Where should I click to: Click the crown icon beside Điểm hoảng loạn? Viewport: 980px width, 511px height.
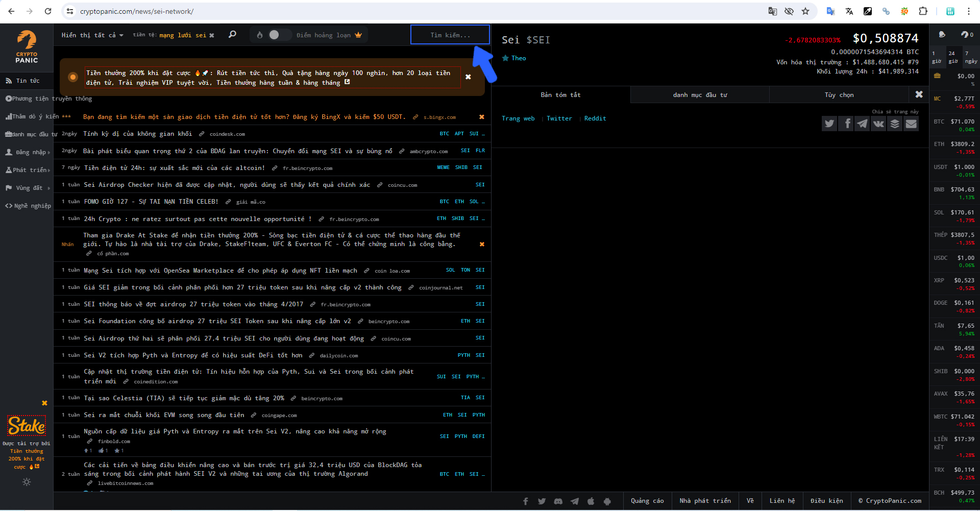pyautogui.click(x=358, y=35)
